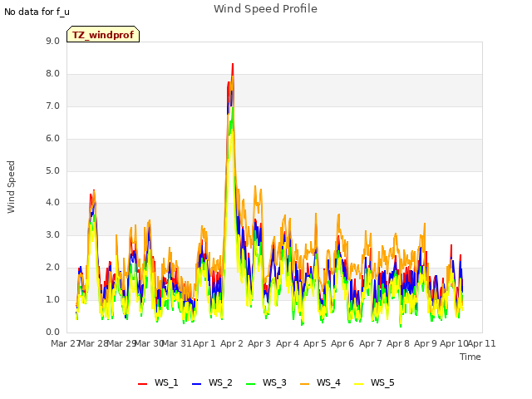Select the WS_1 legend label

pos(166,382)
